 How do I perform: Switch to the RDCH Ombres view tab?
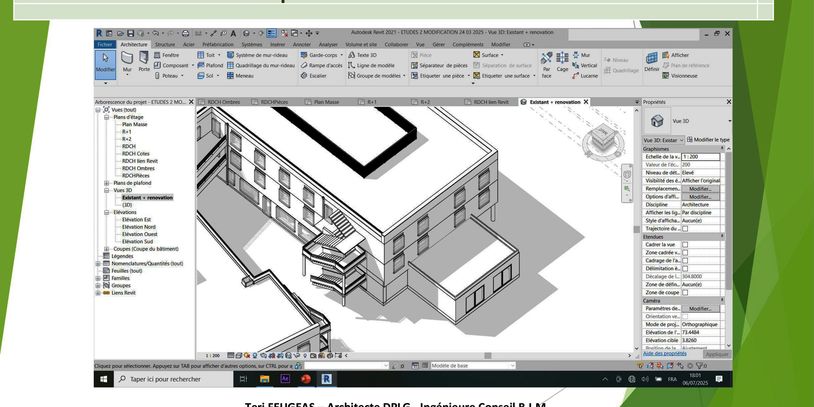click(x=223, y=102)
